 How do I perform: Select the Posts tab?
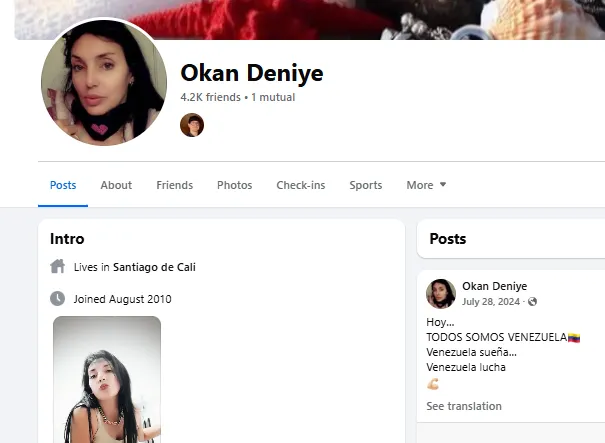tap(63, 185)
